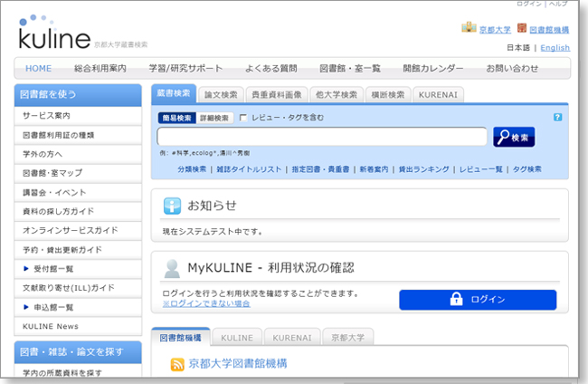This screenshot has width=588, height=384.
Task: Open 文献取り寄せ(ILL)ガイド in sidebar
Action: coord(78,288)
